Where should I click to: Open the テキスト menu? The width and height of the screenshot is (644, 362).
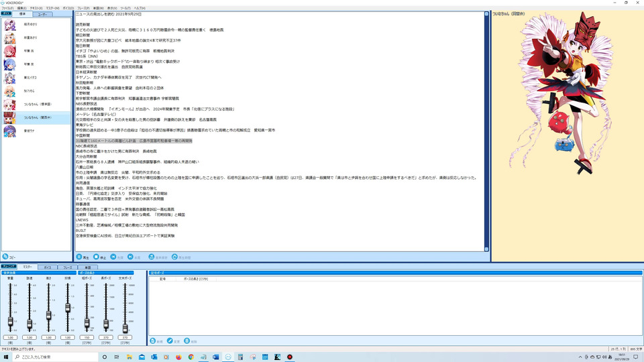click(x=36, y=8)
